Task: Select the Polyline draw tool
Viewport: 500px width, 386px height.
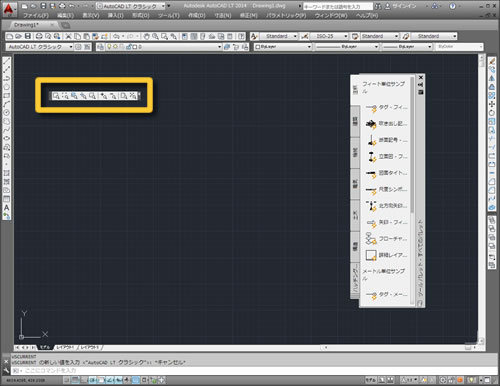Action: coord(6,78)
